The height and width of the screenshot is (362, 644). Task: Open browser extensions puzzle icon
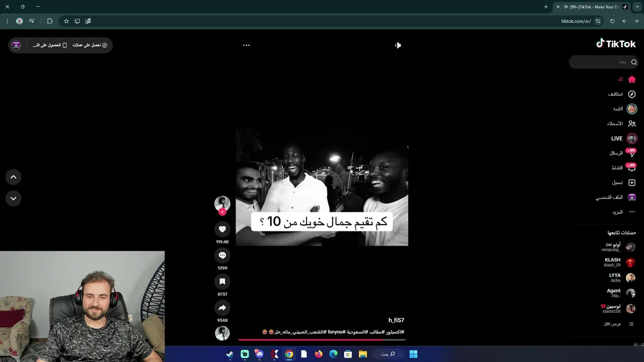(49, 21)
